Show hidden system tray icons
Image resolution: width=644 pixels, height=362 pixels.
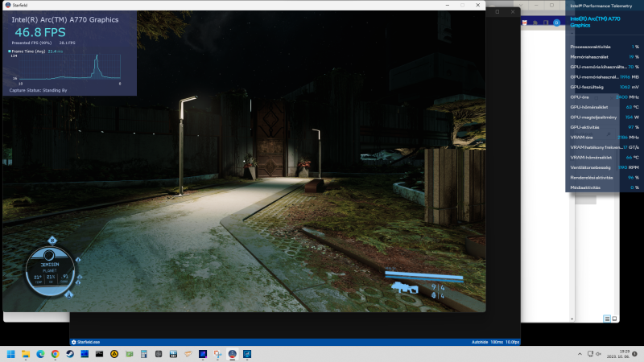[x=580, y=354]
